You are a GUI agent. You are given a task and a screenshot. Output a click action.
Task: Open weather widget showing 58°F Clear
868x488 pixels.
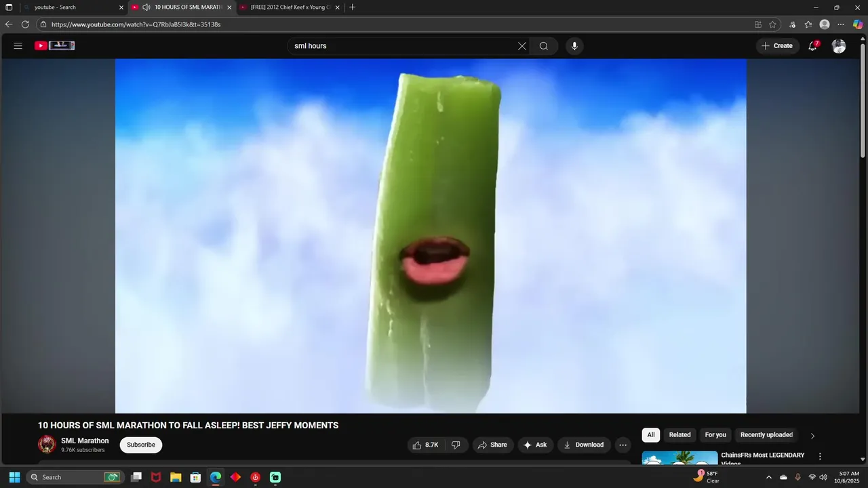[706, 476]
